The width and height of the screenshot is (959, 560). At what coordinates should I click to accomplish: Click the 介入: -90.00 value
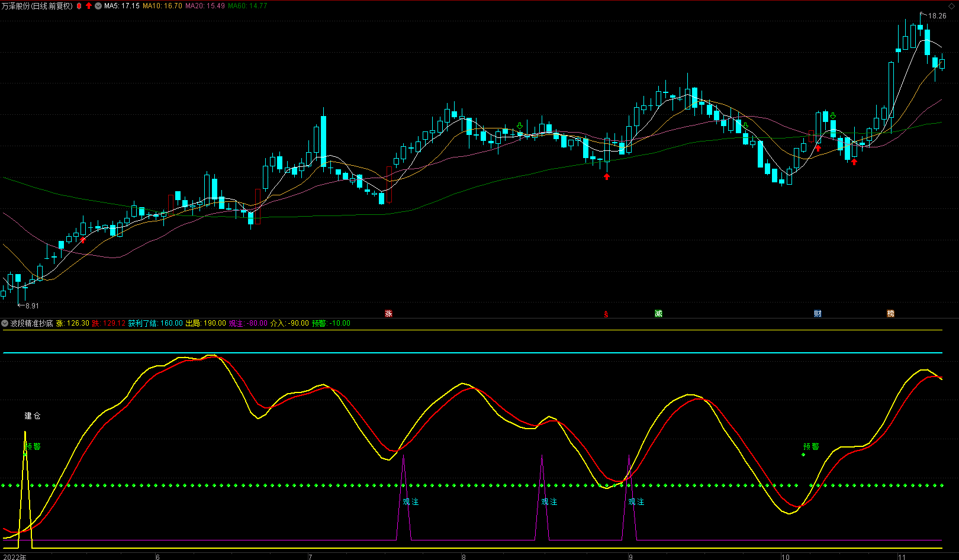click(x=289, y=323)
